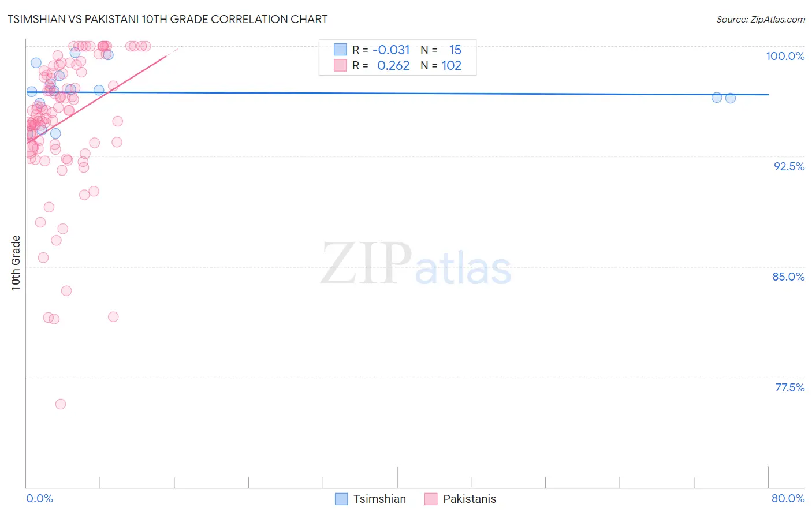Image resolution: width=812 pixels, height=515 pixels.
Task: Click the 100.0% y-axis label
Action: 785,56
